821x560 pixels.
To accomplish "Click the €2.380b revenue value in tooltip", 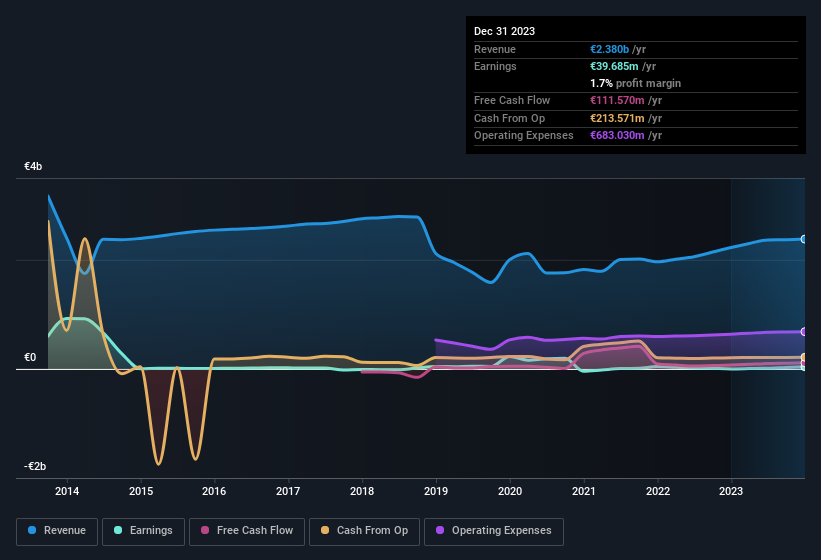I will [609, 49].
